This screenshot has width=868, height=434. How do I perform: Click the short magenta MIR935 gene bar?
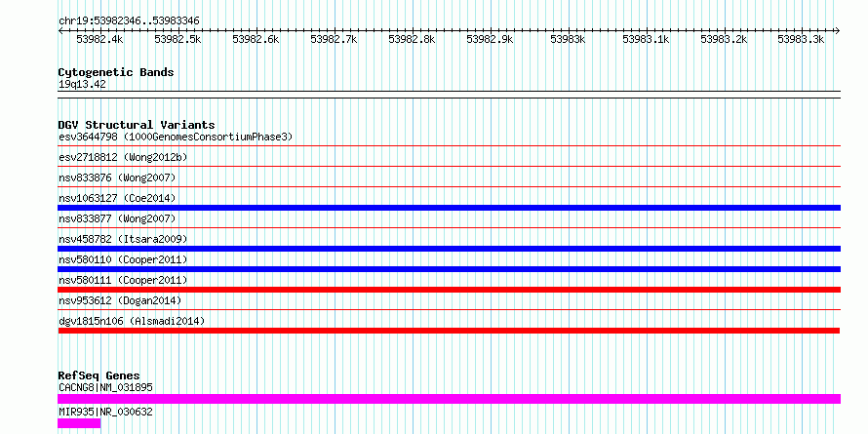[79, 423]
